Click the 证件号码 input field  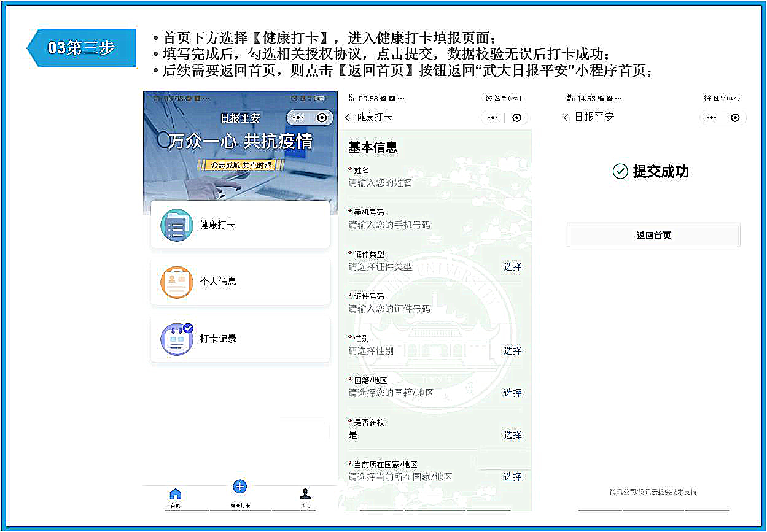click(418, 309)
